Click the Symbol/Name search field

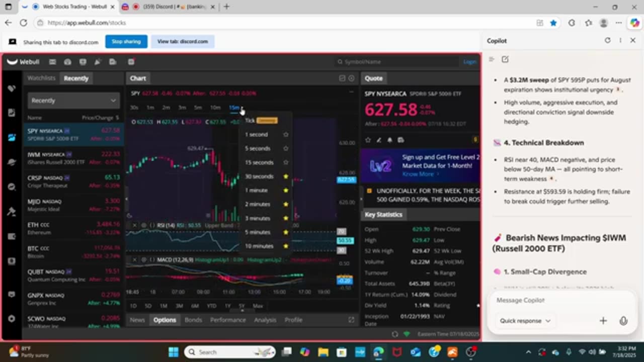click(x=397, y=62)
